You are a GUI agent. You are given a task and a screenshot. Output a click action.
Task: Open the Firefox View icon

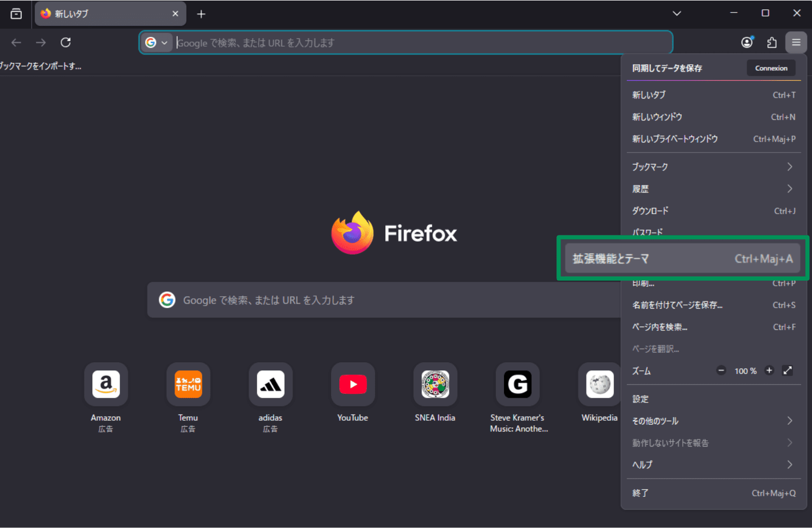(15, 14)
